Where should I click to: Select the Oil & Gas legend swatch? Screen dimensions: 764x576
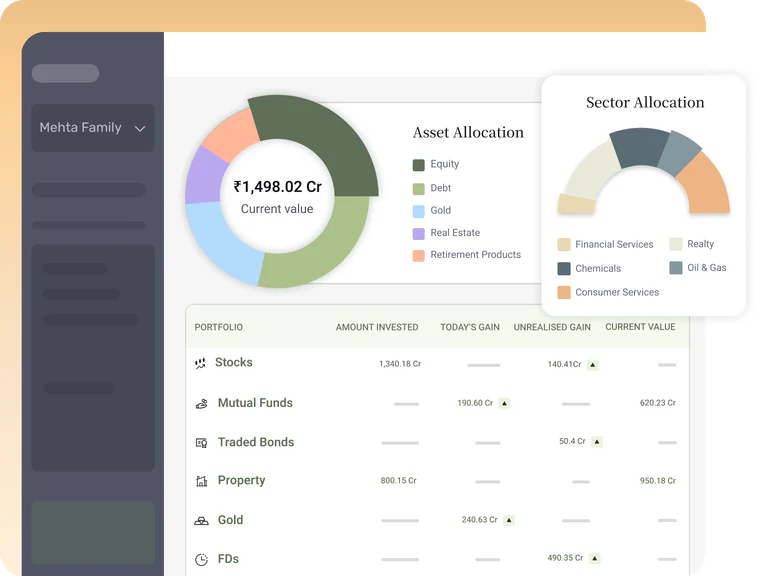676,268
